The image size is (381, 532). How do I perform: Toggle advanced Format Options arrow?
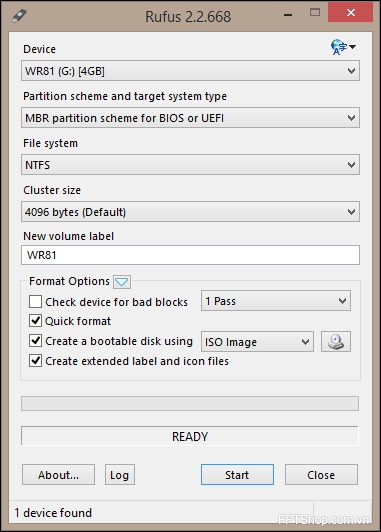[x=122, y=282]
